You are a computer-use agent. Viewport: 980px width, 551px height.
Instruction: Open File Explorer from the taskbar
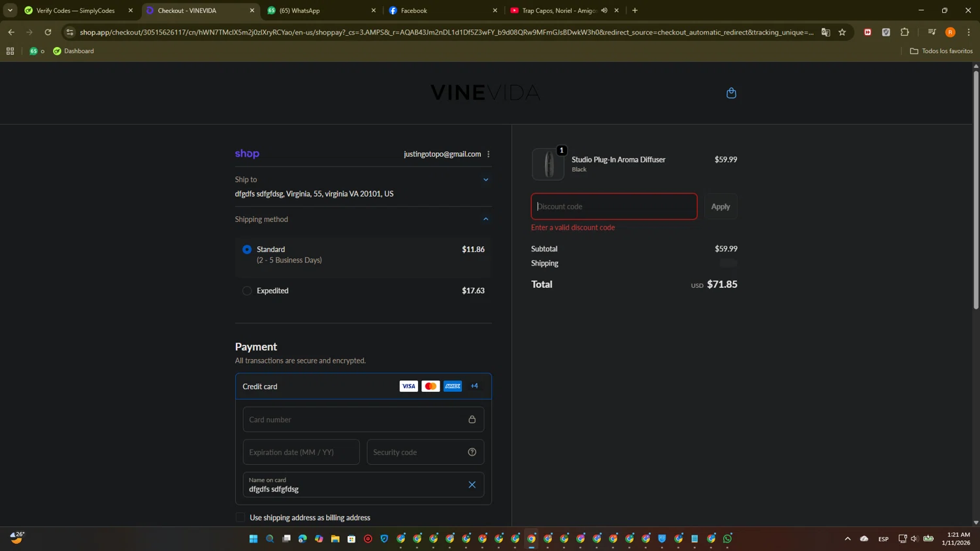tap(335, 539)
